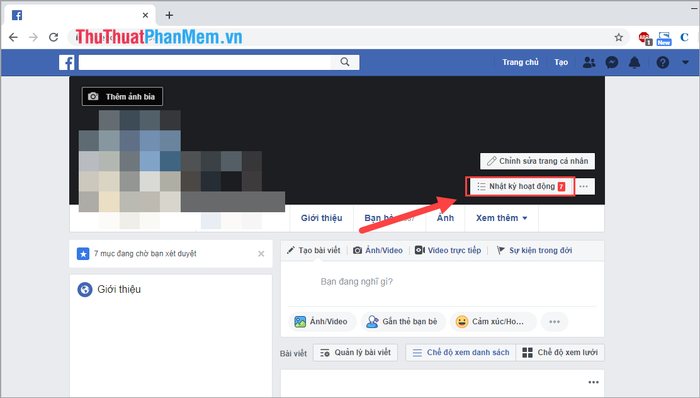
Task: Open the friend requests icon
Action: point(589,62)
